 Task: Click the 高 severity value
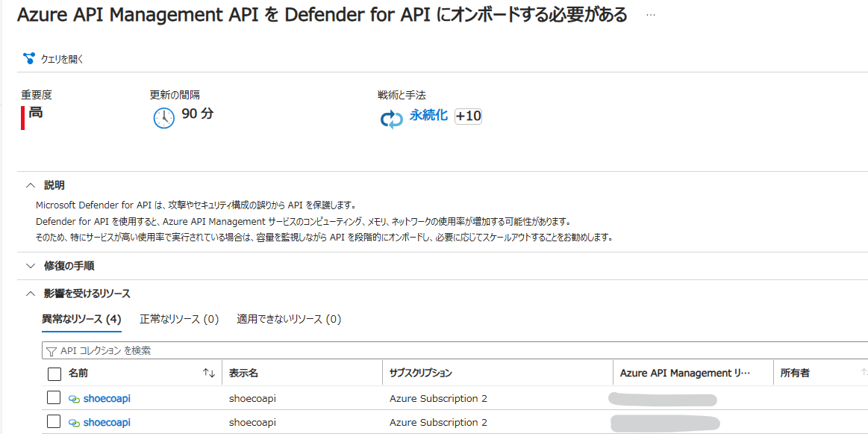pos(35,113)
